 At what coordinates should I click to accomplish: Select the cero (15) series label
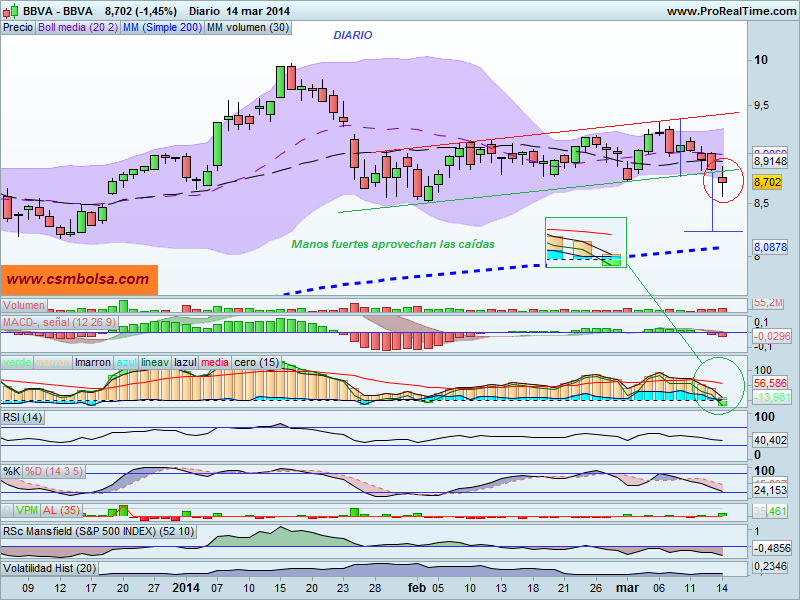coord(256,362)
